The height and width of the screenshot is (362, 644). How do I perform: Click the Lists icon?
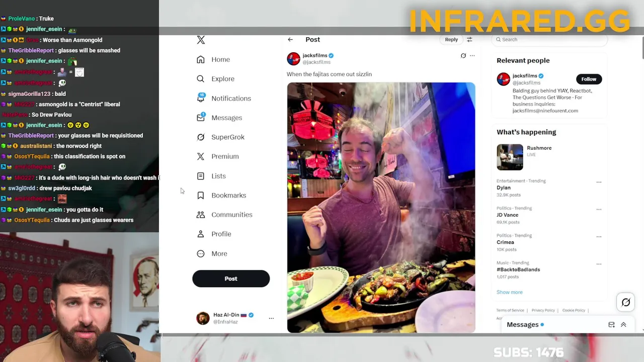tap(201, 176)
